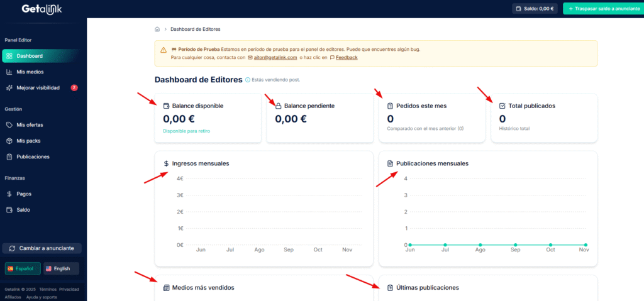Click the 4€ axis label on Ingresos chart
This screenshot has height=301, width=644.
(179, 178)
